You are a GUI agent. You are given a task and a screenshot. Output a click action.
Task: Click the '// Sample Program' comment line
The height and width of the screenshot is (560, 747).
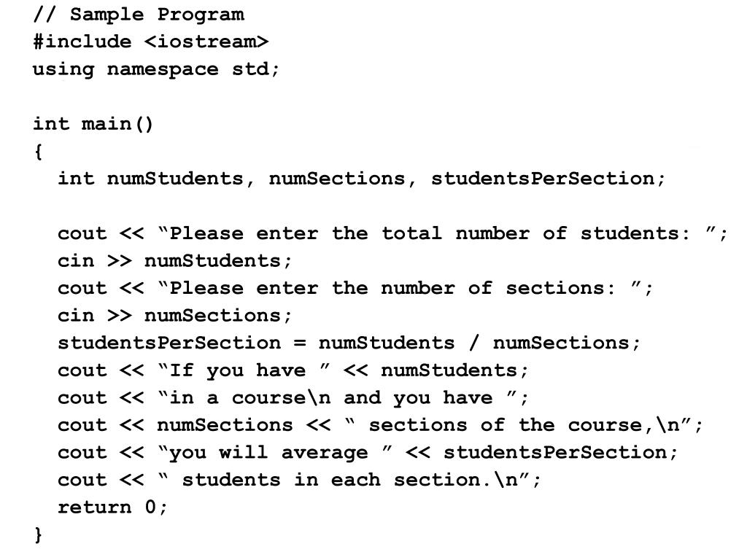pyautogui.click(x=139, y=15)
